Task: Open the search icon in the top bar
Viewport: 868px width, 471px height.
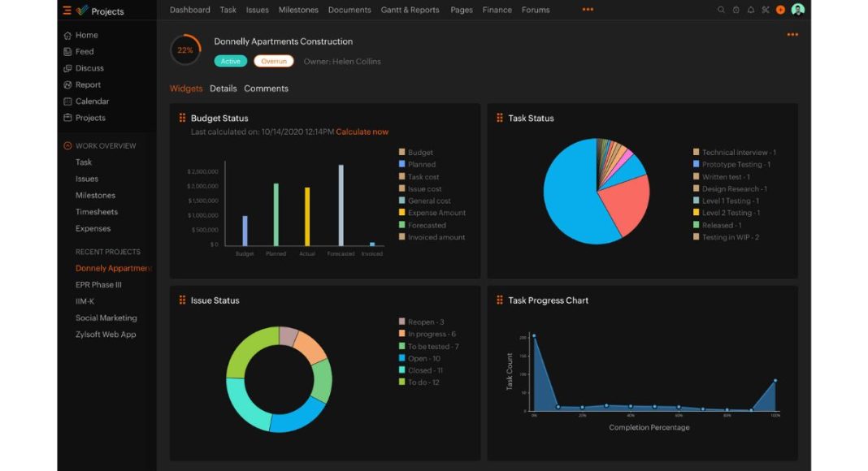Action: tap(721, 10)
